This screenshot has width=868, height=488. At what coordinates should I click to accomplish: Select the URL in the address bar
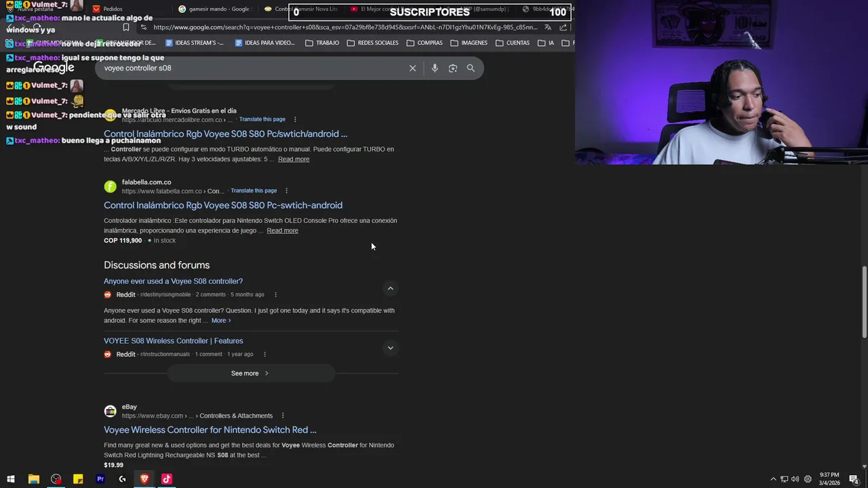tap(345, 27)
